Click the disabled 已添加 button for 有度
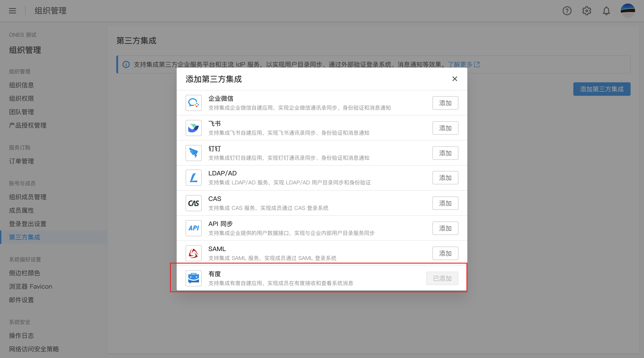 (442, 278)
